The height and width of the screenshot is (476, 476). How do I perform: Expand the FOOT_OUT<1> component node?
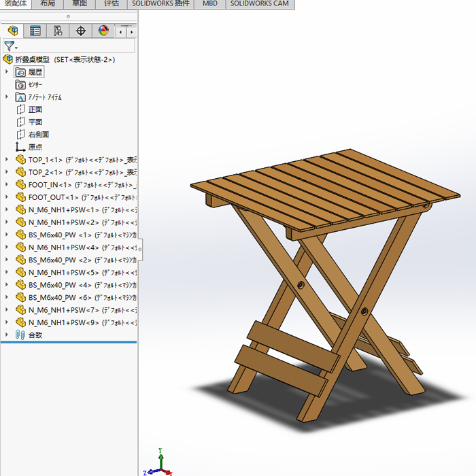pyautogui.click(x=7, y=197)
